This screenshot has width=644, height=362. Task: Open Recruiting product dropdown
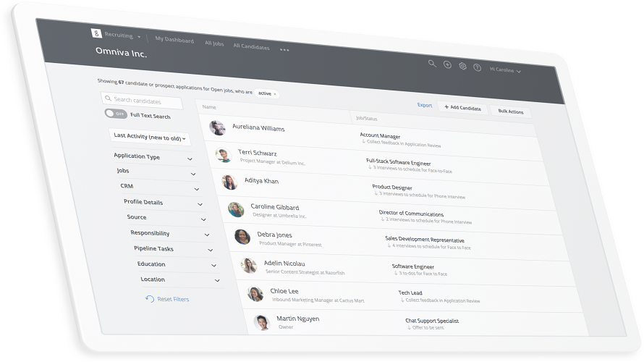[x=122, y=35]
